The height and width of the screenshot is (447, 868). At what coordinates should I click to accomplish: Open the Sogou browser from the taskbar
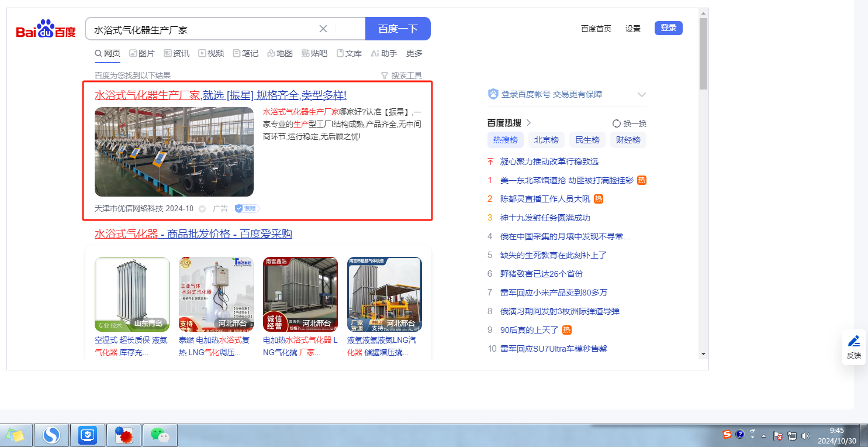(x=52, y=435)
